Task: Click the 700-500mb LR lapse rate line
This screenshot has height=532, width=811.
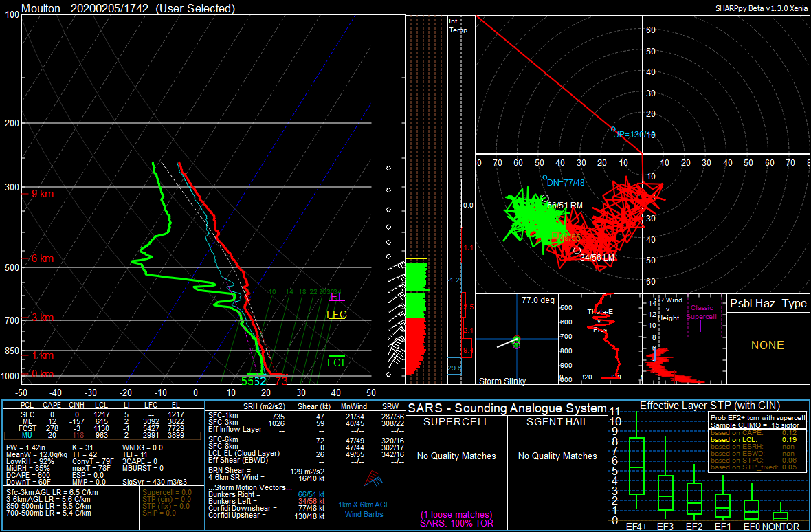Action: tap(49, 513)
